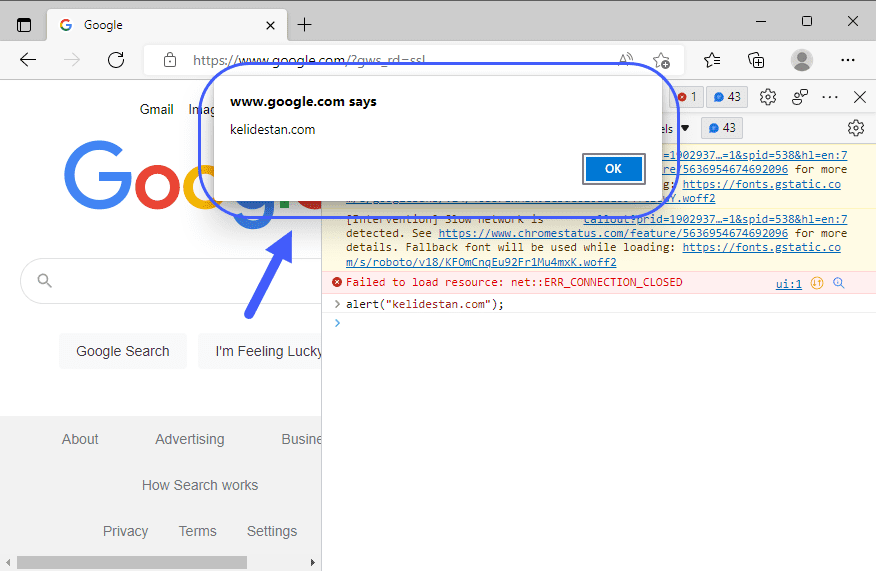Add this page to favorites
The width and height of the screenshot is (876, 571).
pos(661,60)
